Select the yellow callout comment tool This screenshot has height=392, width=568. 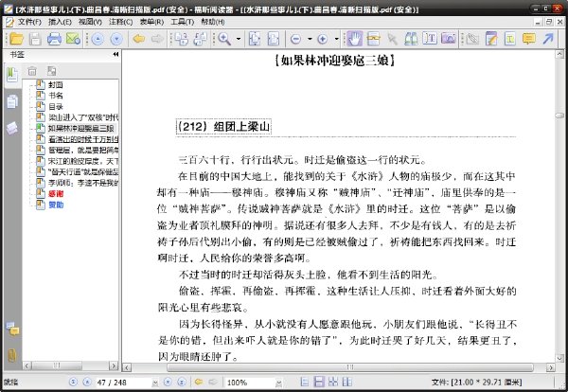[x=529, y=39]
